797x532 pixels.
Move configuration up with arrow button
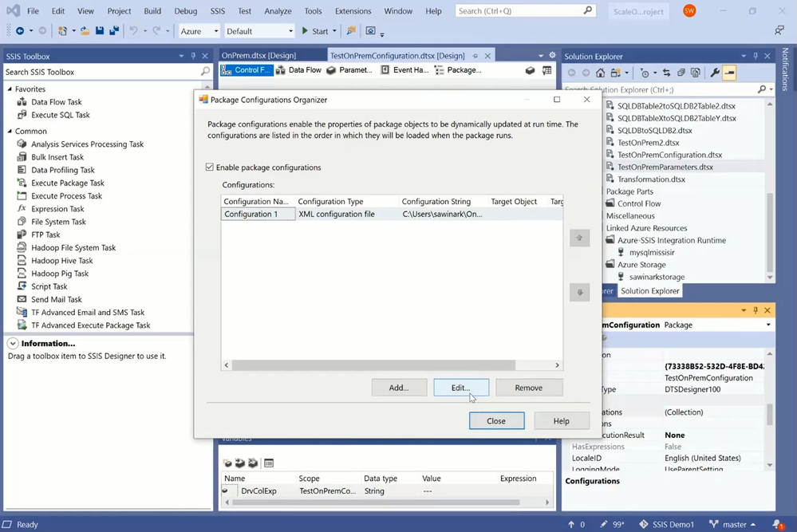579,238
